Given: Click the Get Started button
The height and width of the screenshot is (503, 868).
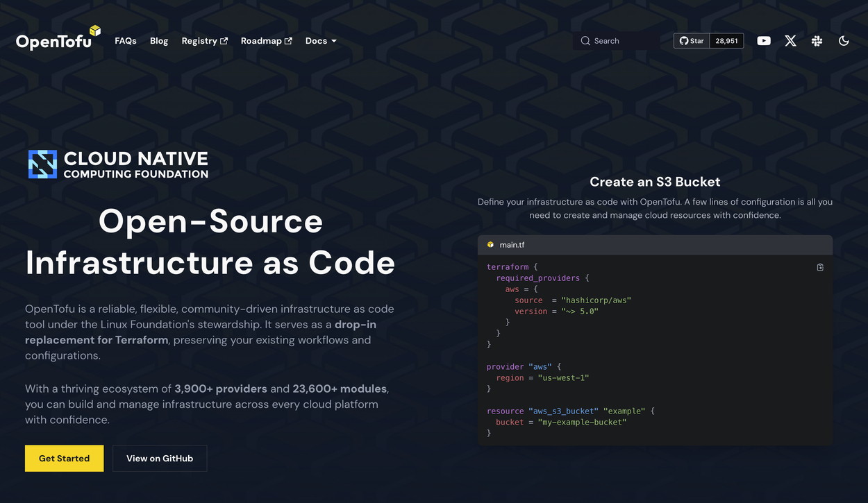Looking at the screenshot, I should (x=64, y=459).
